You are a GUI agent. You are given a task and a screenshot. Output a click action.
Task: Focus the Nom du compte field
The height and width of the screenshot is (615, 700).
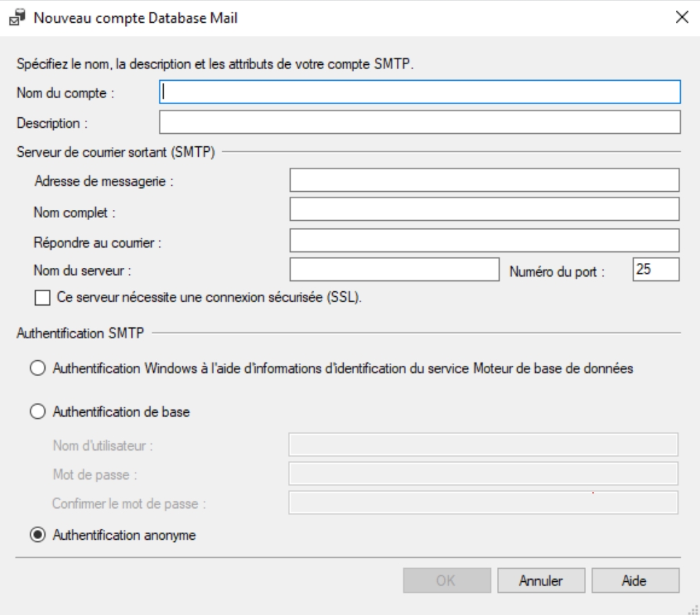(x=420, y=92)
